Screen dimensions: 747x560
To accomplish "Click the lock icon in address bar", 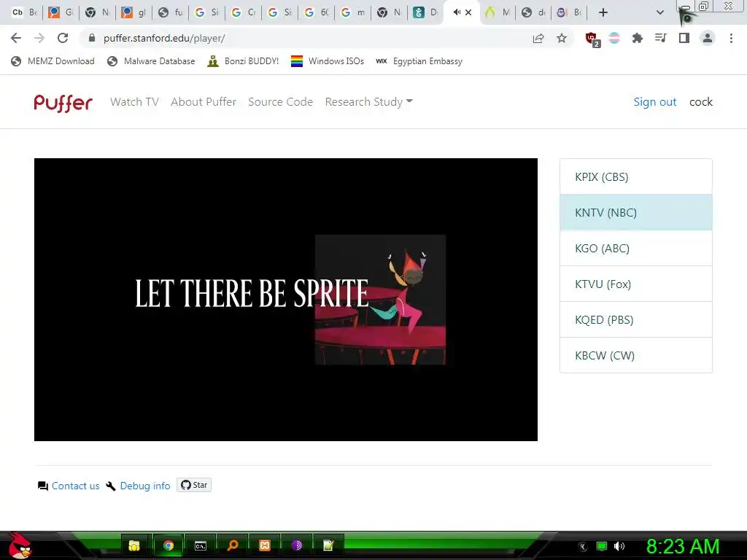I will (92, 38).
